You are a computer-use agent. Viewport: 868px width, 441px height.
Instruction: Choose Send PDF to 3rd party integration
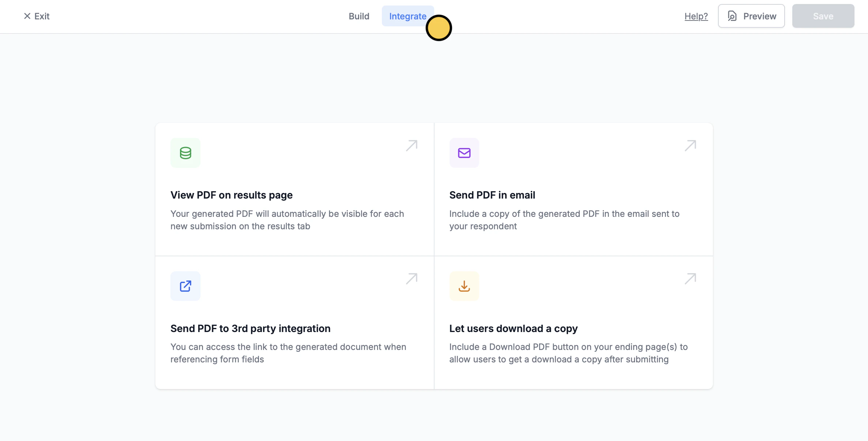[x=250, y=328]
